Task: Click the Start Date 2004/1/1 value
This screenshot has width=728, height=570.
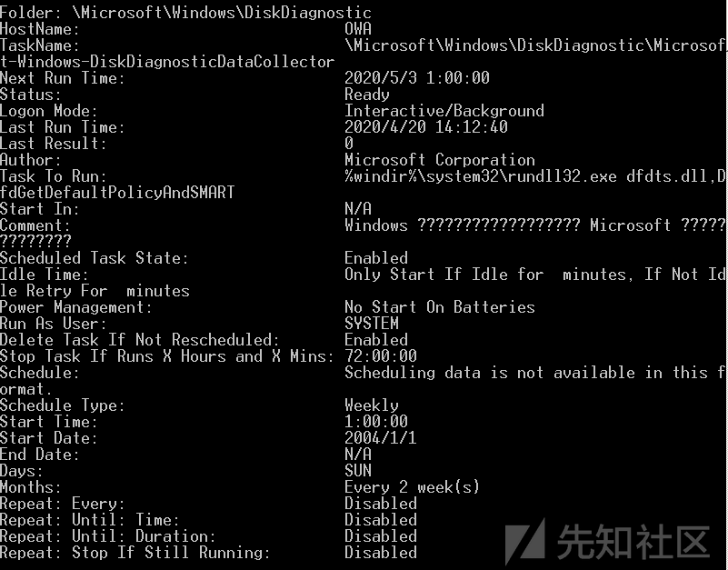Action: [381, 437]
